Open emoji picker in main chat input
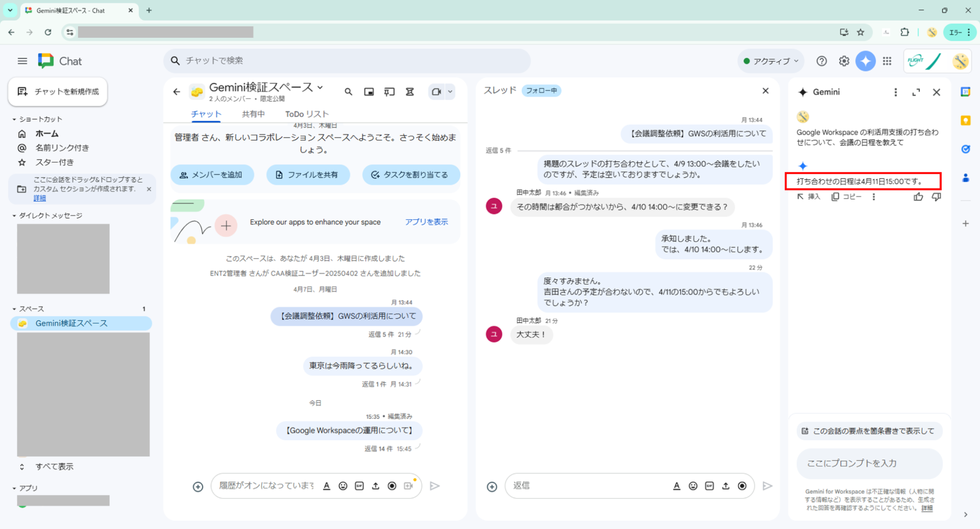The image size is (980, 529). click(x=343, y=486)
